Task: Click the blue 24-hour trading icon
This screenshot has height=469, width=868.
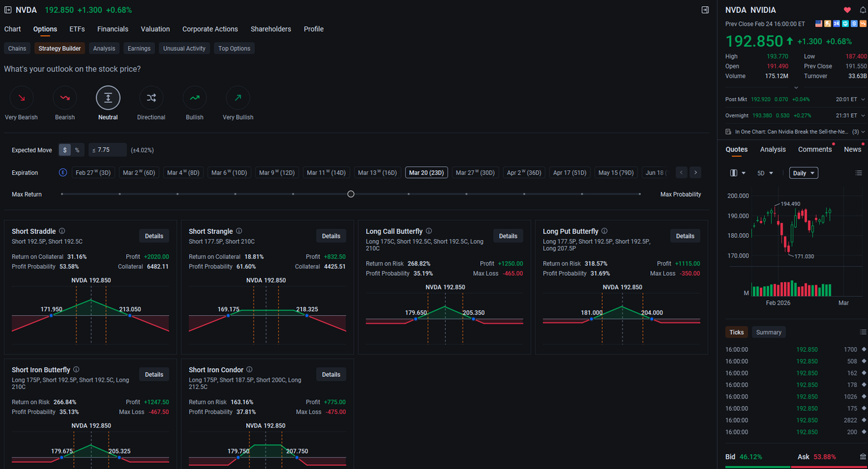Action: [837, 23]
